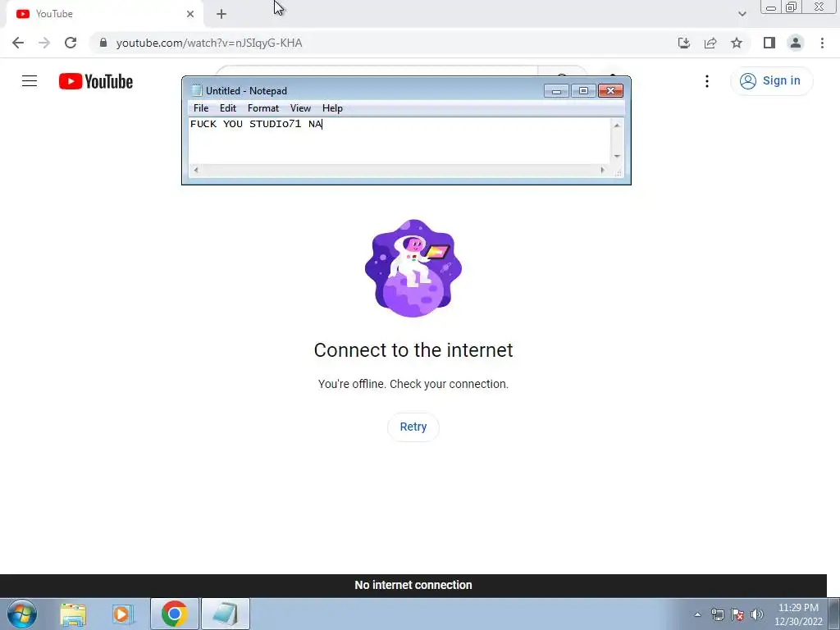Select the YouTube browser tab
This screenshot has height=630, width=840.
(x=104, y=14)
